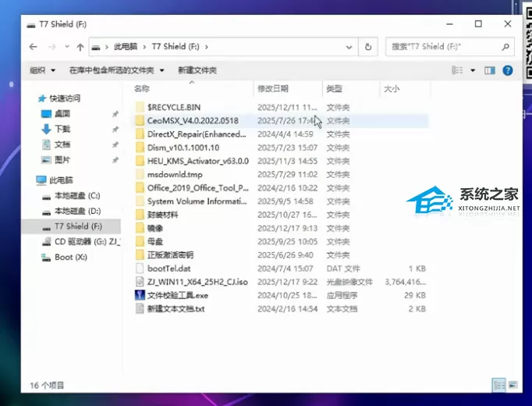Screen dimensions: 532x406
Task: Sort by 修改日期 column header
Action: [273, 89]
